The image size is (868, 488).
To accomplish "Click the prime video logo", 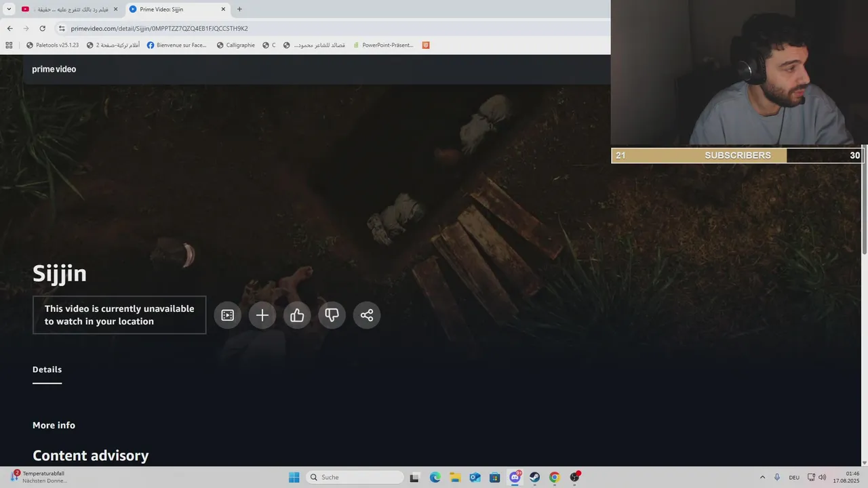I will point(54,69).
